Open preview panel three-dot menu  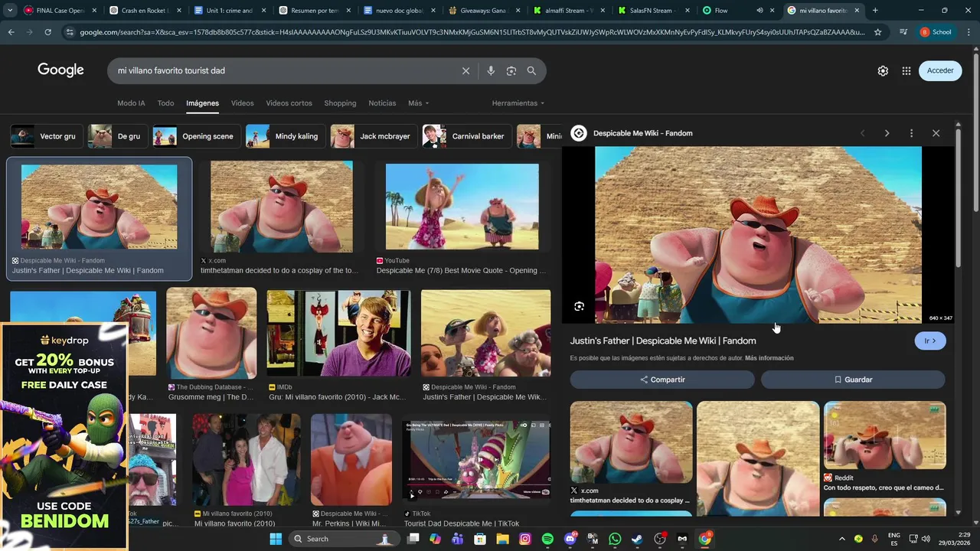coord(911,133)
